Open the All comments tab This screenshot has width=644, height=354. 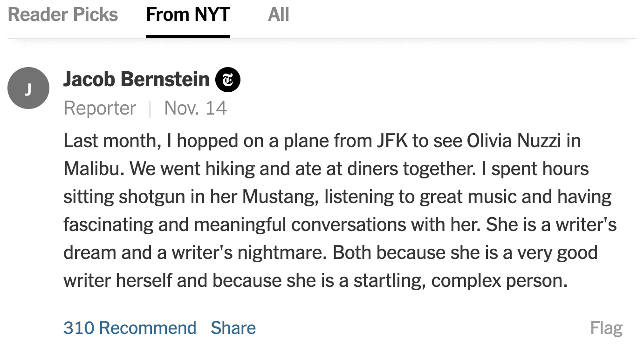tap(279, 15)
